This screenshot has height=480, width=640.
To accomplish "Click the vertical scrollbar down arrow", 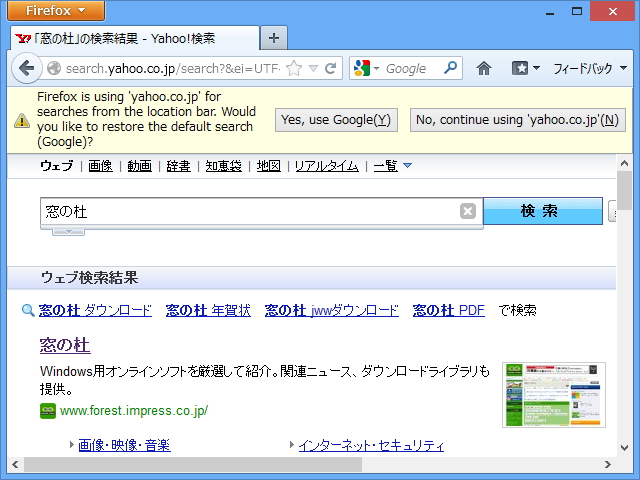I will click(x=624, y=448).
